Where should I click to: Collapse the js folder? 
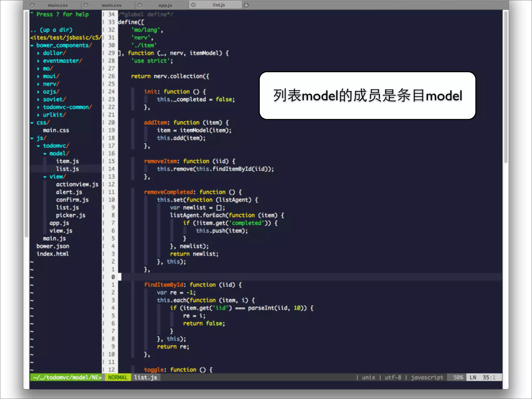point(32,138)
